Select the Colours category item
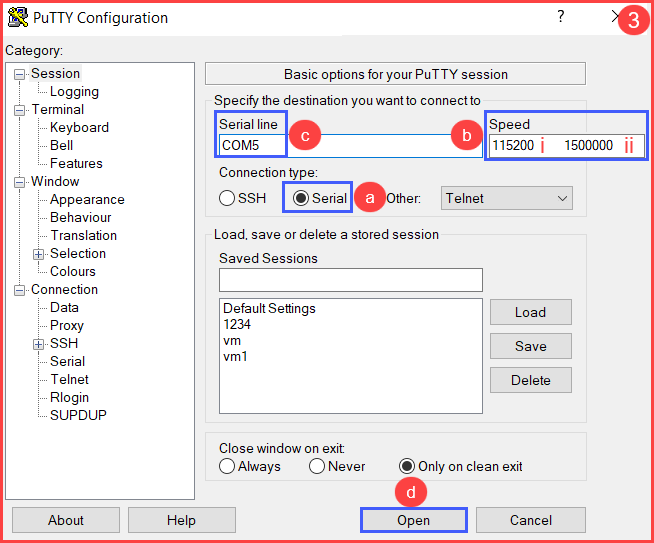This screenshot has height=543, width=654. 73,271
